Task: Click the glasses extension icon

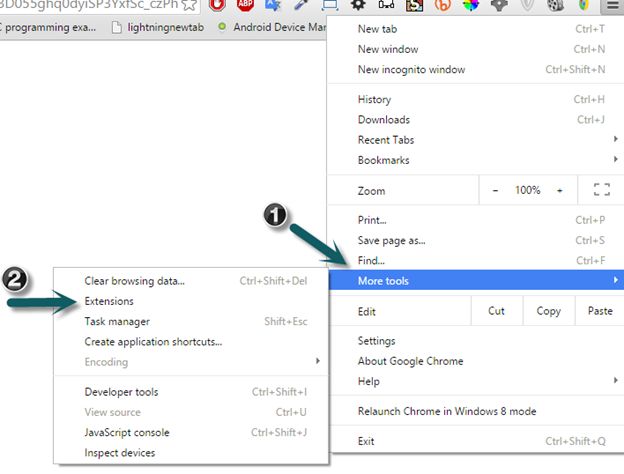Action: point(386,5)
